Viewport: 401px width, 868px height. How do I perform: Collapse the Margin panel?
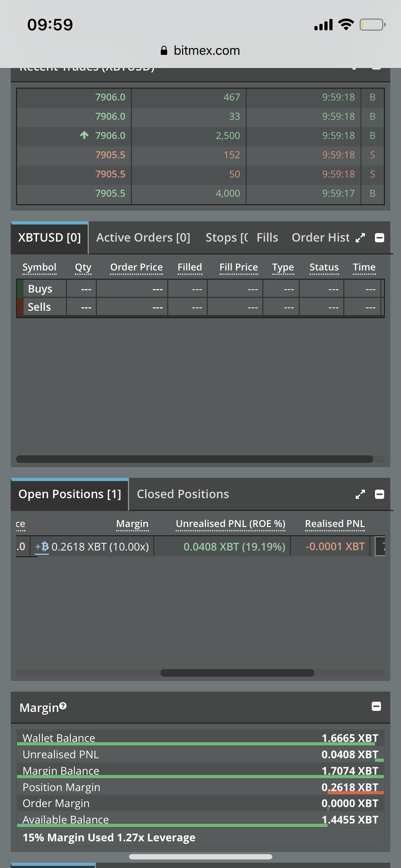pyautogui.click(x=376, y=706)
